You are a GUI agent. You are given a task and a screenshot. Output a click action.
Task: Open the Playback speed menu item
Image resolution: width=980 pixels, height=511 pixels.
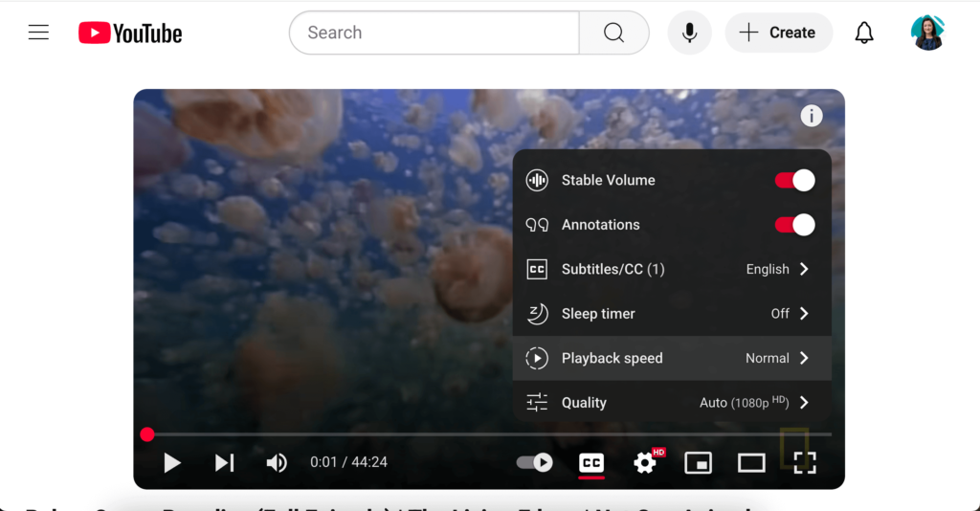pyautogui.click(x=672, y=358)
